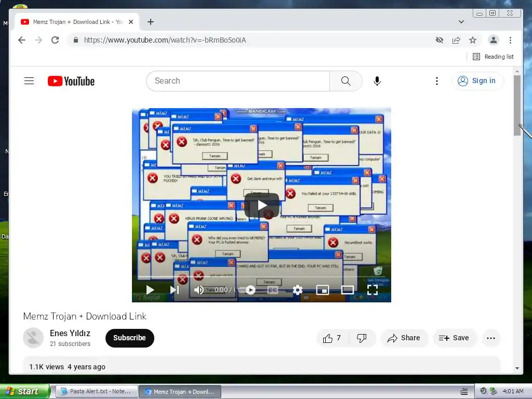
Task: Mute the video volume
Action: (x=199, y=290)
